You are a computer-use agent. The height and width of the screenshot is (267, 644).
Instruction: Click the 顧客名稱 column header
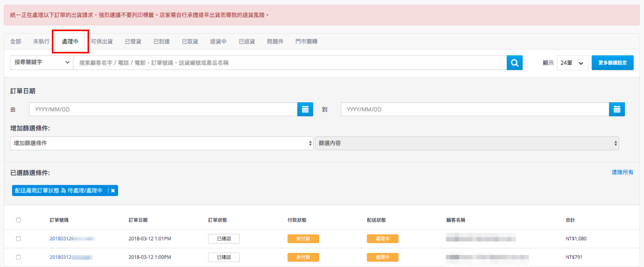(x=455, y=220)
